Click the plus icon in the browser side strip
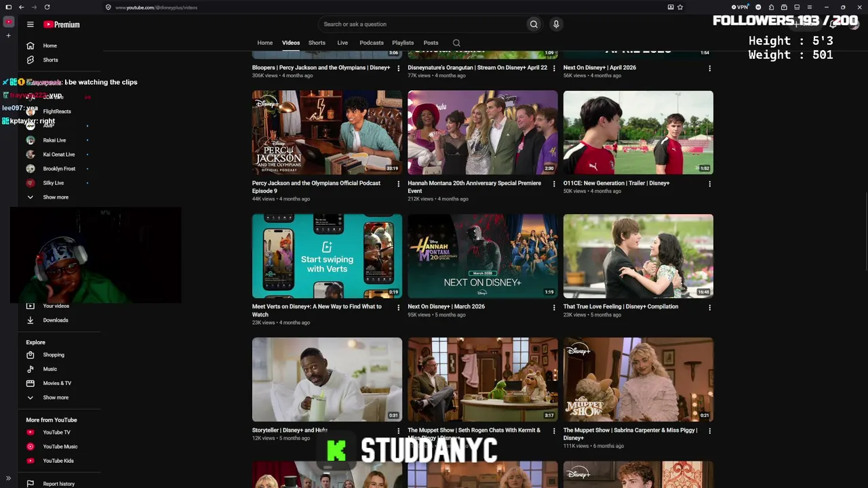The width and height of the screenshot is (868, 488). point(8,35)
